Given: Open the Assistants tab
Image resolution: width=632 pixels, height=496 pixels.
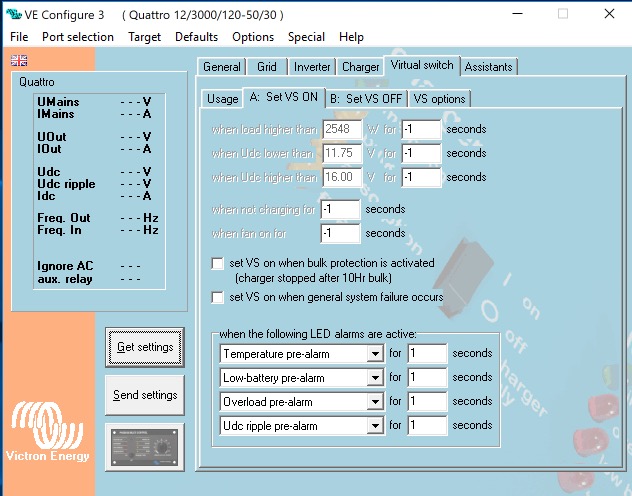Looking at the screenshot, I should 489,67.
